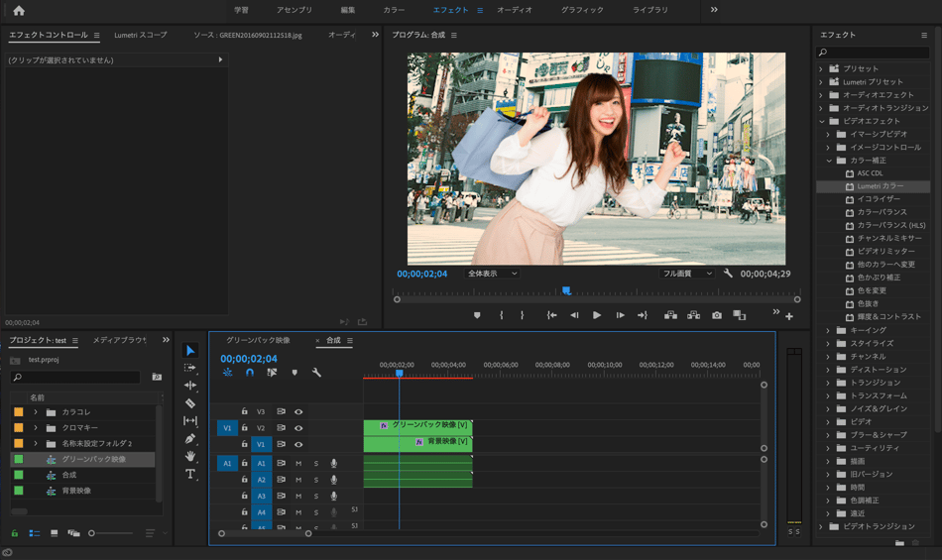This screenshot has width=942, height=560.
Task: Open the フル画質 playback resolution dropdown
Action: (687, 274)
